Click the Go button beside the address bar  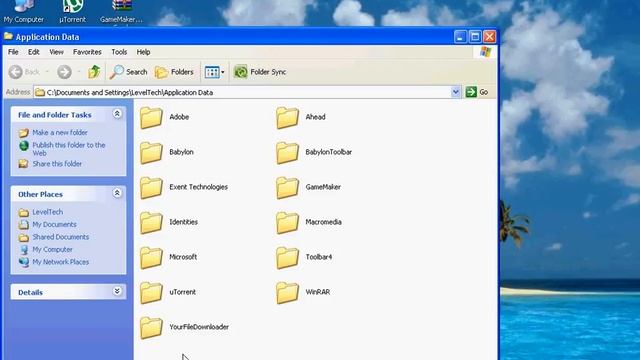pos(477,92)
